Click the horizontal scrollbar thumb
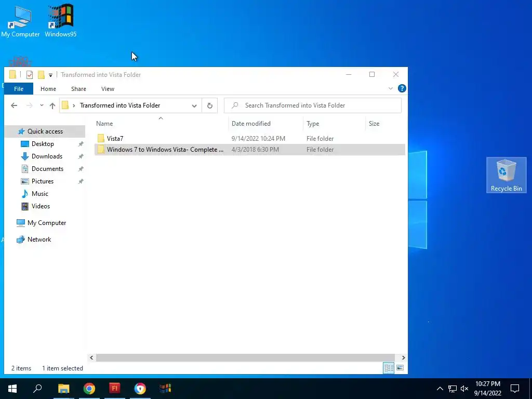Screen dimensions: 532x399 (245, 357)
